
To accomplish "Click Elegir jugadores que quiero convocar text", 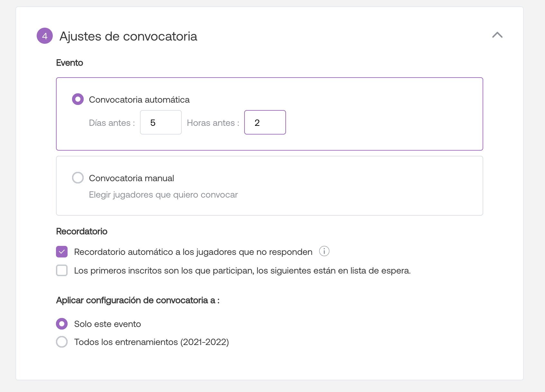I will [x=163, y=195].
